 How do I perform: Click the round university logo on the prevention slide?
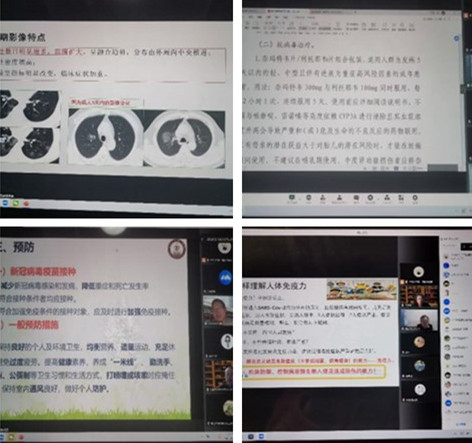pyautogui.click(x=176, y=249)
